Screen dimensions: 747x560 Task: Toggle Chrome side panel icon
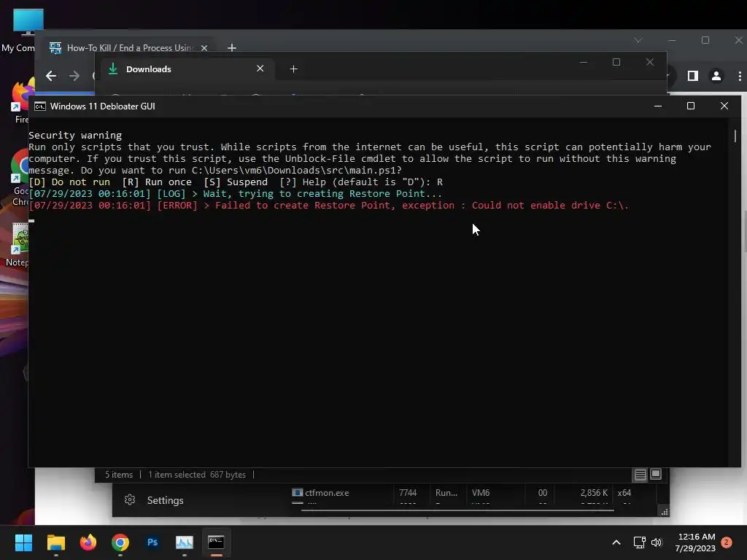point(693,76)
